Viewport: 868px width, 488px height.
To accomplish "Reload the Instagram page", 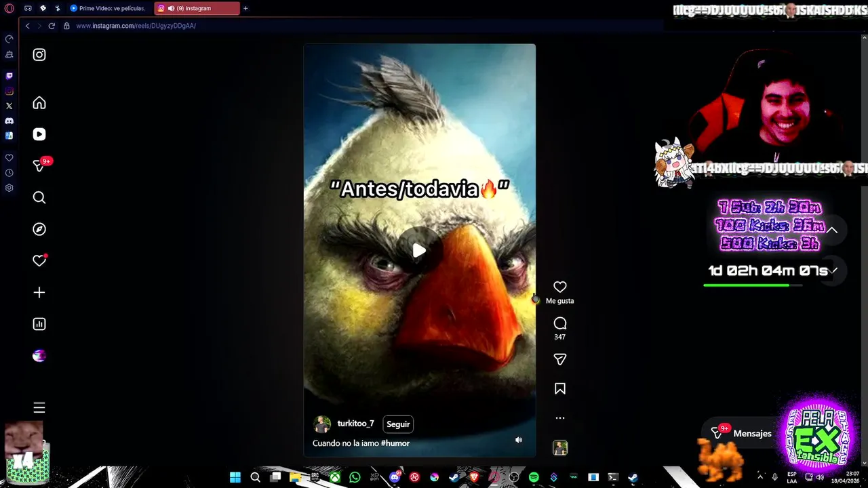I will (x=52, y=26).
